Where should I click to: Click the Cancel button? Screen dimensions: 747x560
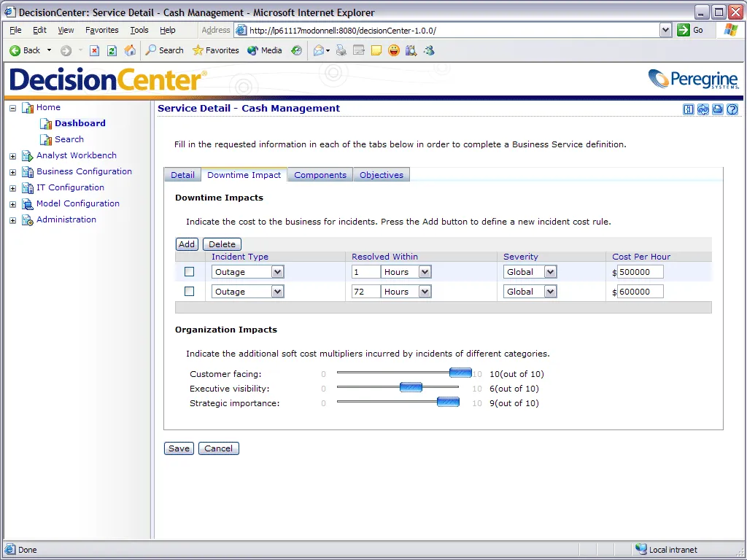pos(219,448)
